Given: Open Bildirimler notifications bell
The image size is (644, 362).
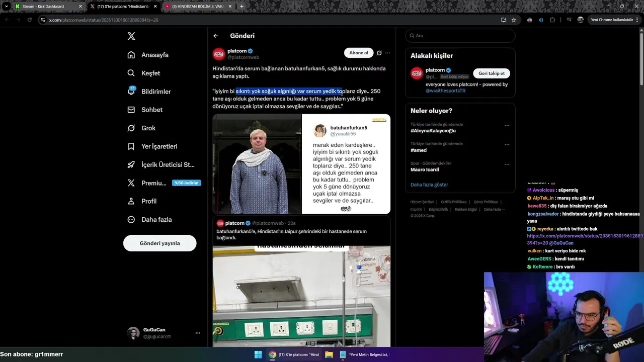Looking at the screenshot, I should (x=149, y=92).
